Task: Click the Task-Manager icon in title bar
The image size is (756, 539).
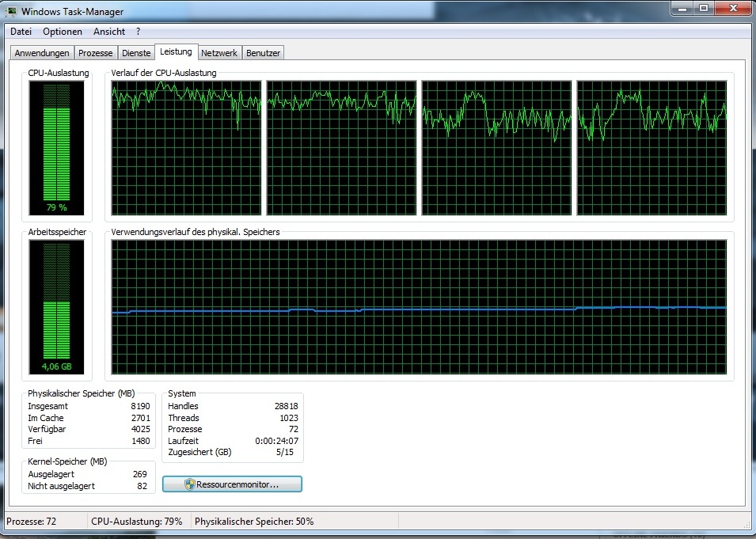Action: tap(11, 12)
